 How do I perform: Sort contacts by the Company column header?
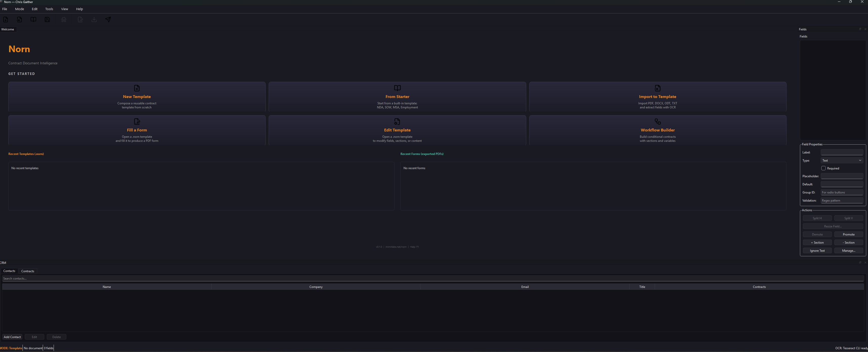click(316, 287)
